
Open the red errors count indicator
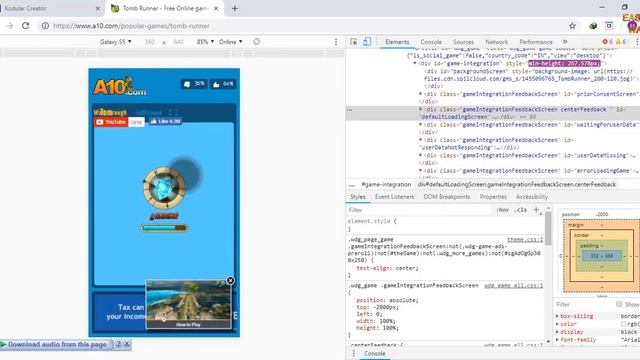pyautogui.click(x=607, y=42)
